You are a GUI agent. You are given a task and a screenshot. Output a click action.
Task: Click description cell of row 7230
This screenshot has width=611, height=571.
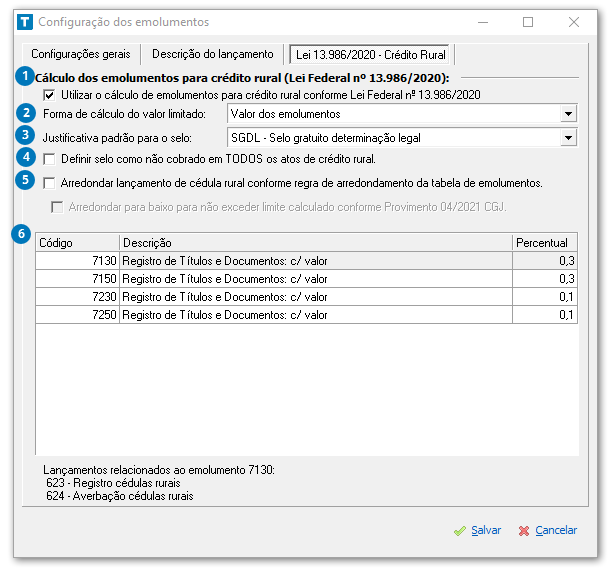(316, 297)
